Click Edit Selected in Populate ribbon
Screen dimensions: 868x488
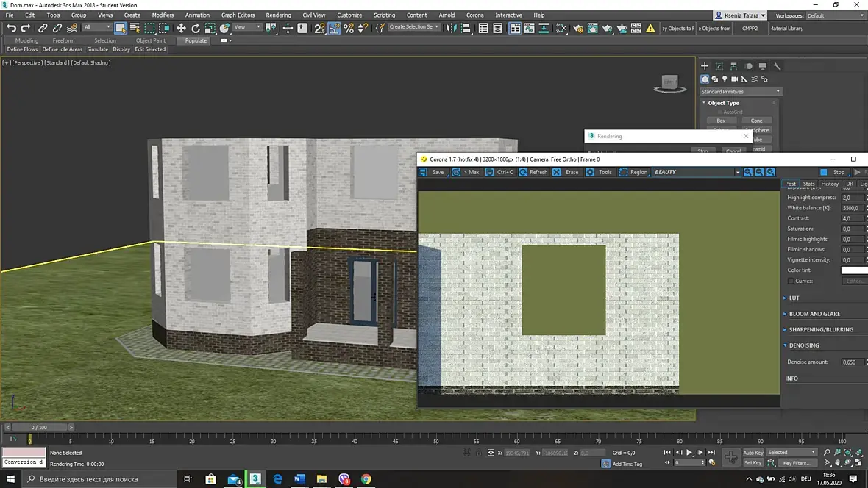coord(150,49)
